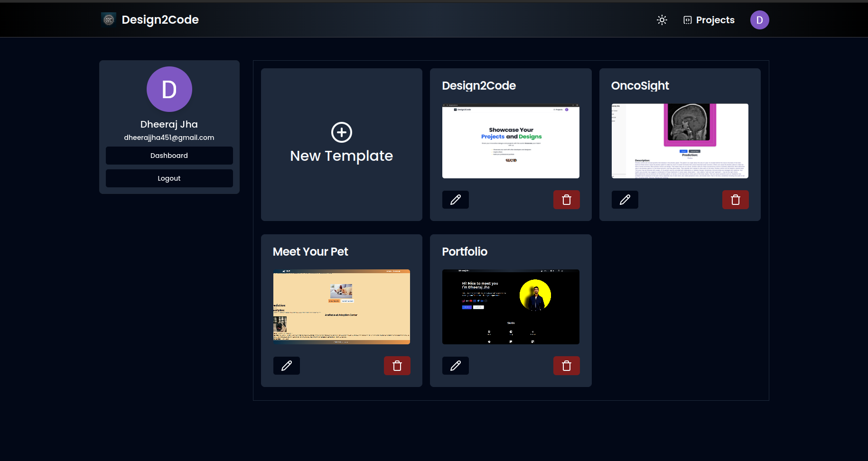
Task: Open the Design2Code home link text
Action: pos(160,19)
